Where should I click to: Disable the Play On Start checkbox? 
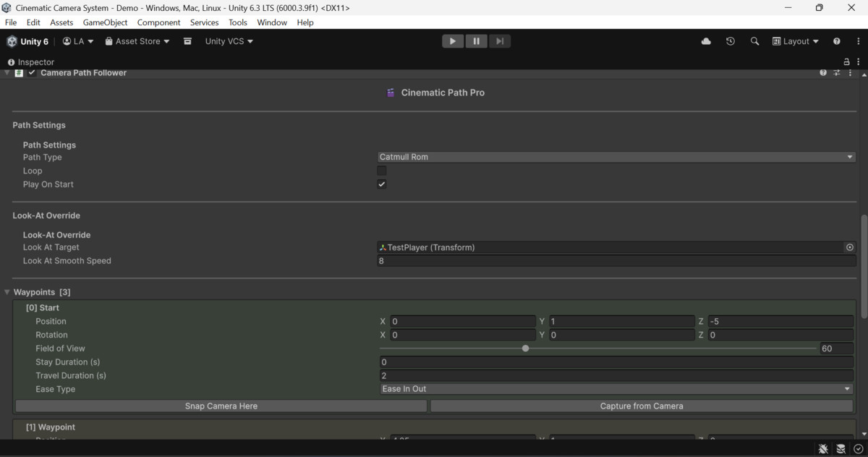coord(382,184)
